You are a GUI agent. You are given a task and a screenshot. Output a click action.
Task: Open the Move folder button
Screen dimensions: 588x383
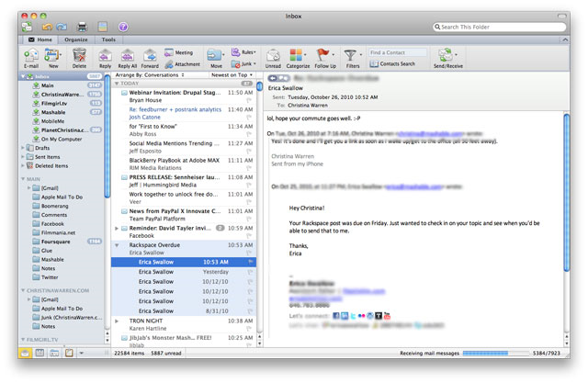click(216, 59)
